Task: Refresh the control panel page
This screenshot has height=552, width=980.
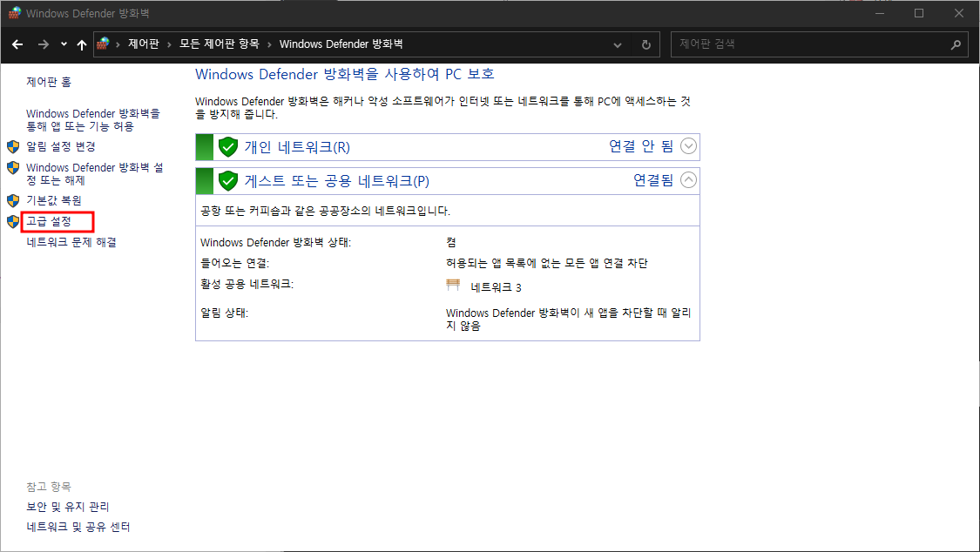Action: 646,44
